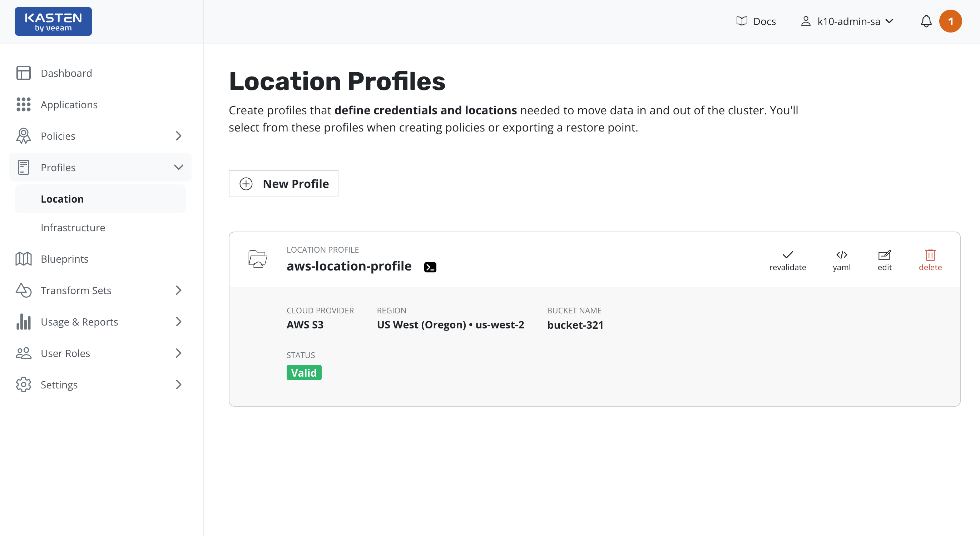This screenshot has width=980, height=536.
Task: Click the notifications bell icon
Action: click(x=926, y=21)
